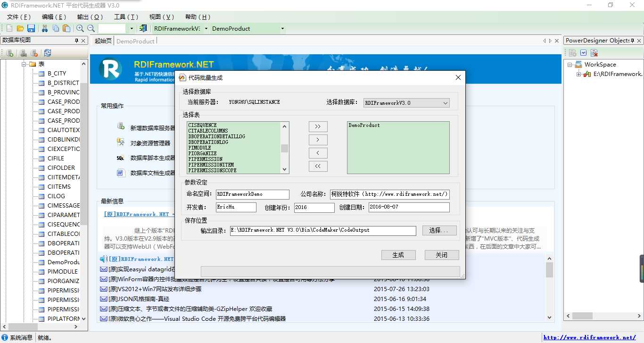Open the zoom level dropdown arrow
This screenshot has width=644, height=343.
coord(132,28)
